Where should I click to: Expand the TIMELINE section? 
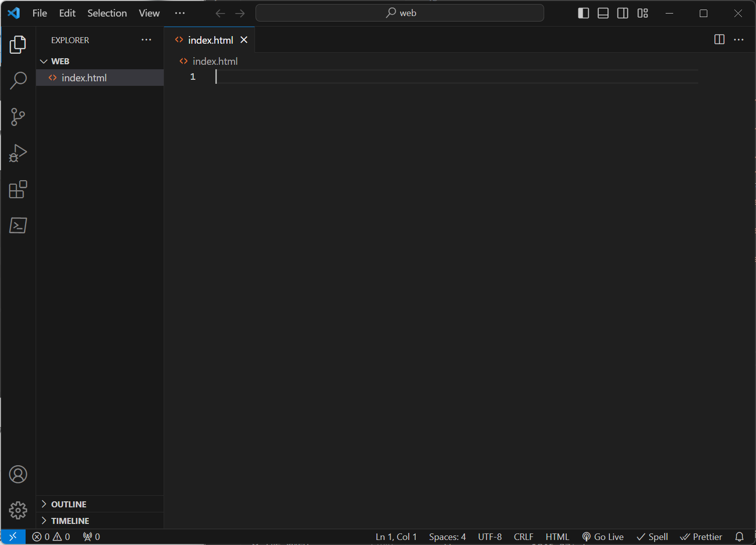[100, 520]
